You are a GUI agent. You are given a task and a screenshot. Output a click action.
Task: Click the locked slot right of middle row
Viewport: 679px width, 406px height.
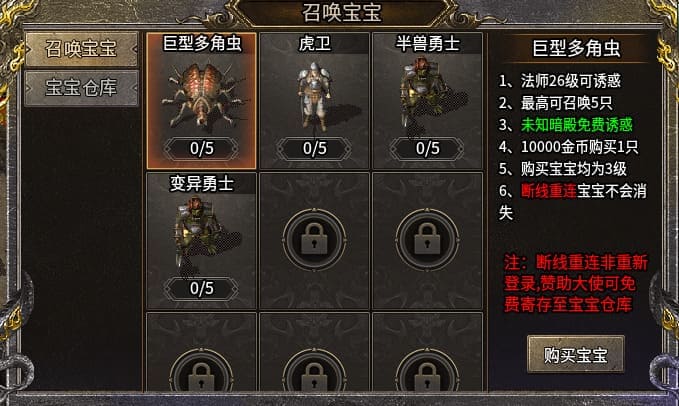pos(427,240)
